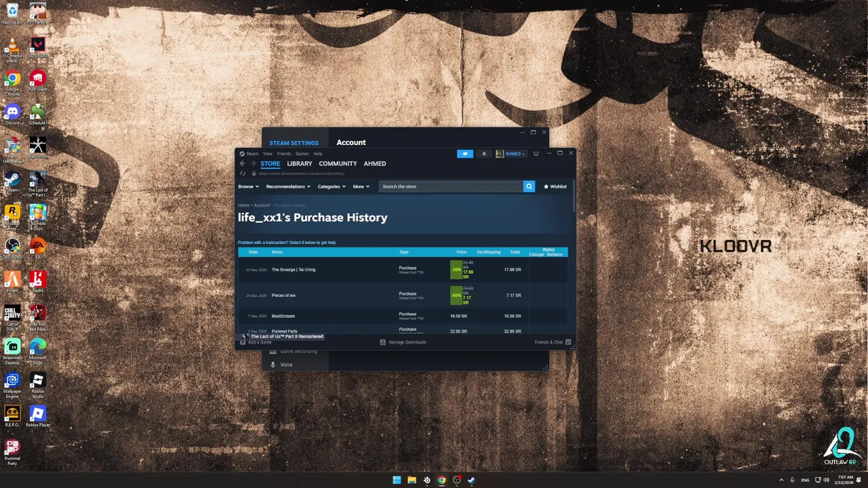Select the R.E.P.O. desktop icon
The width and height of the screenshot is (868, 488).
[x=12, y=417]
